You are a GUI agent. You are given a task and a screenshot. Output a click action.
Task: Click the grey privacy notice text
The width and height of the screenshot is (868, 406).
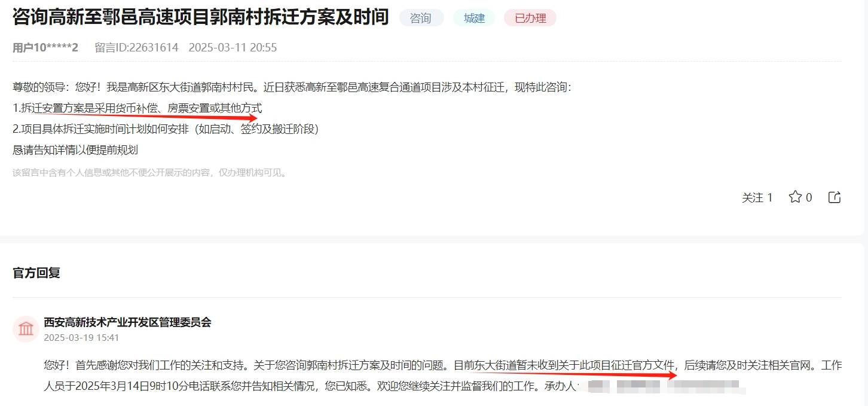(x=150, y=173)
